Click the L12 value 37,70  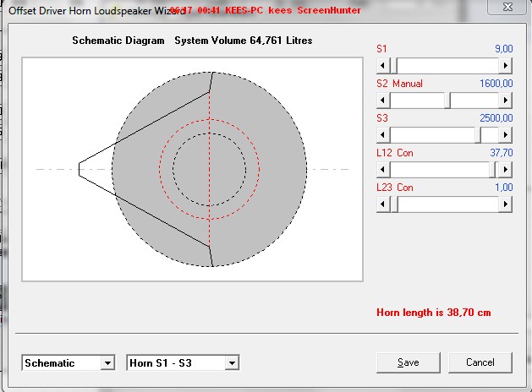pos(502,153)
